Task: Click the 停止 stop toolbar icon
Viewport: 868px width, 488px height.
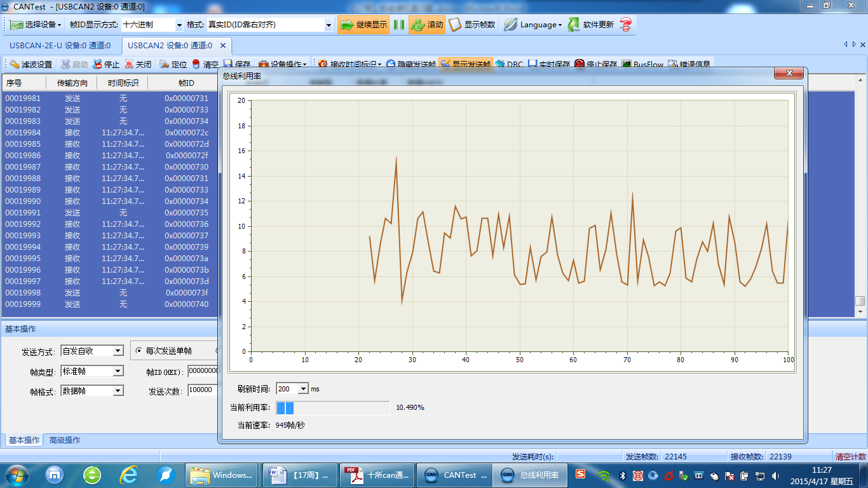Action: tap(97, 64)
